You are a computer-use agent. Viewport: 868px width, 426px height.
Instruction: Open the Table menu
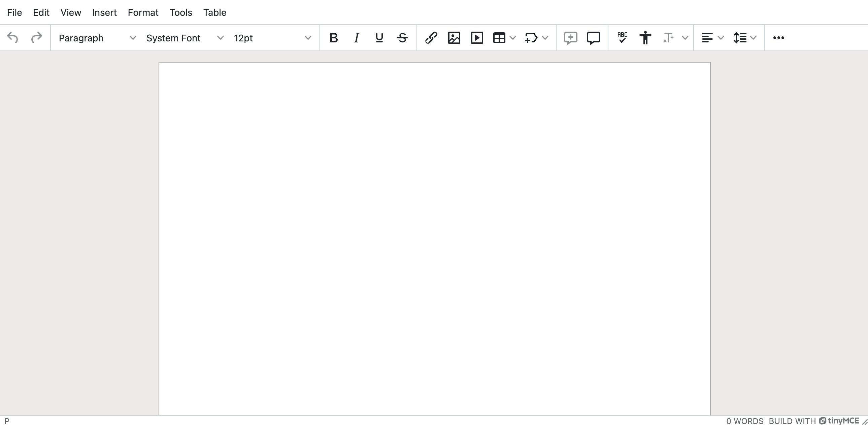pos(214,12)
